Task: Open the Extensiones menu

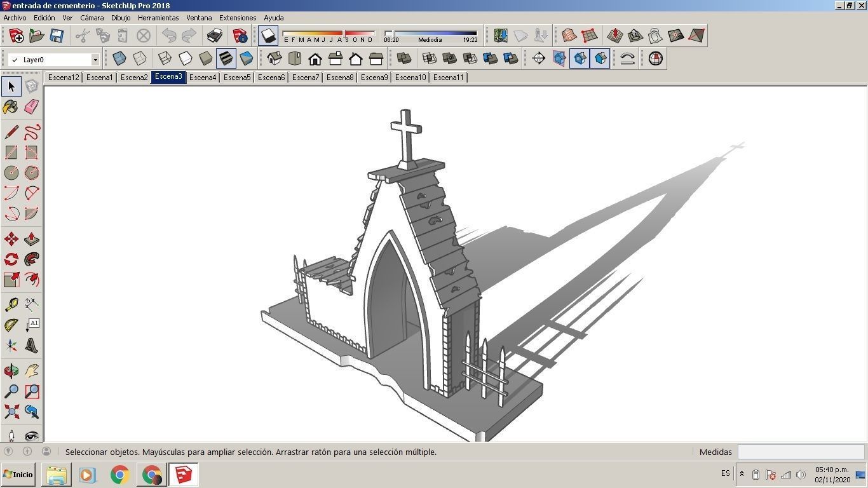Action: (x=238, y=18)
